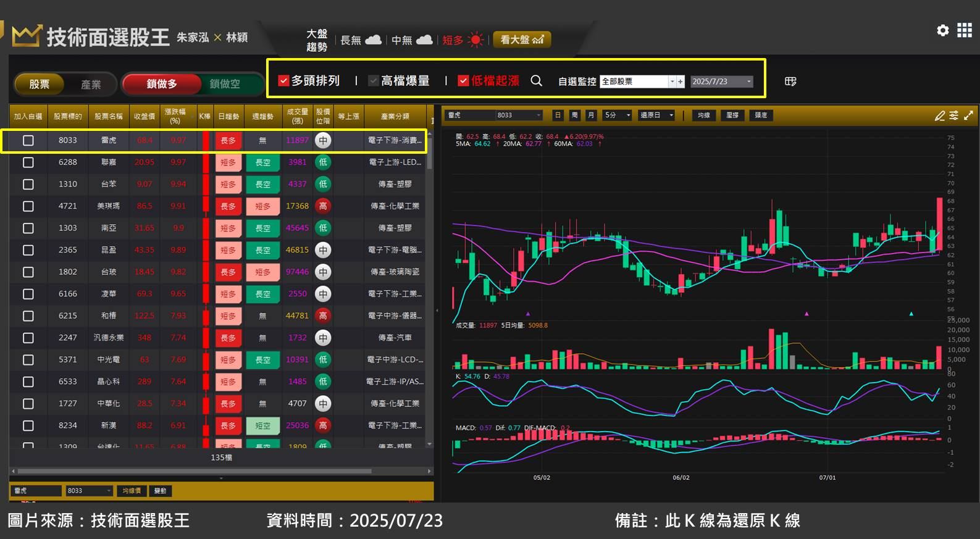Viewport: 980px width, 539px height.
Task: Click the plus icon to add a watchlist
Action: (681, 81)
